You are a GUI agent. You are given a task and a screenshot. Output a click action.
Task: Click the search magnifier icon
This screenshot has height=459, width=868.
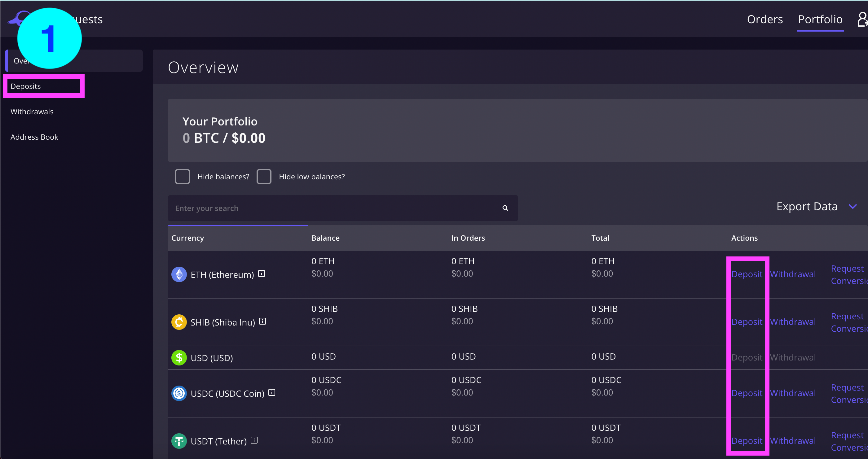[505, 208]
